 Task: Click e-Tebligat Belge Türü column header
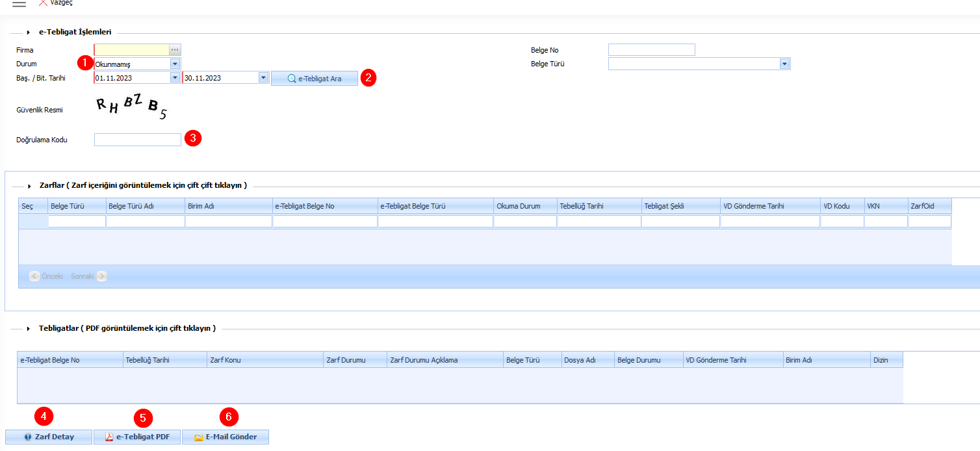(x=436, y=206)
